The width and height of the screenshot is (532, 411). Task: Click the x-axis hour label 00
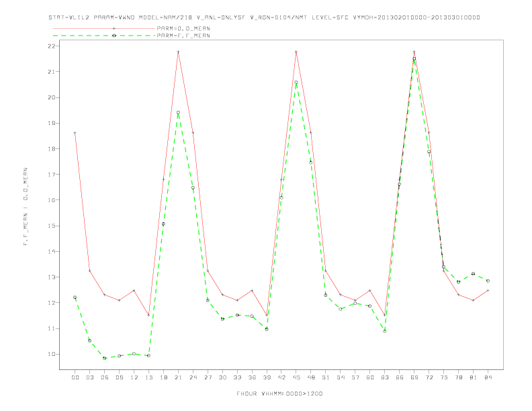(x=75, y=377)
